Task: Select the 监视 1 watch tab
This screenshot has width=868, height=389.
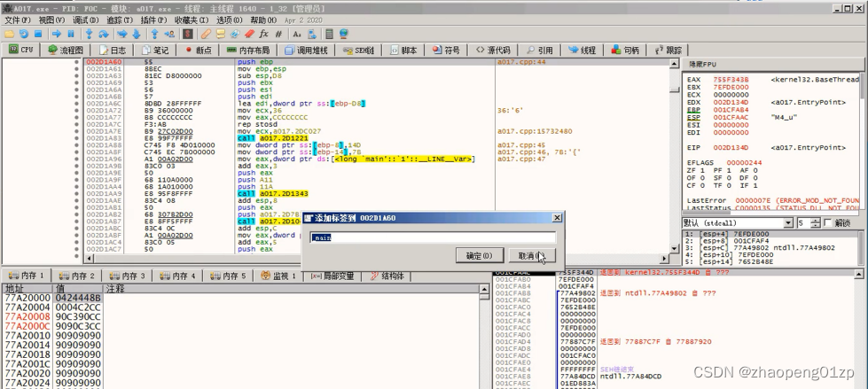Action: click(x=279, y=276)
